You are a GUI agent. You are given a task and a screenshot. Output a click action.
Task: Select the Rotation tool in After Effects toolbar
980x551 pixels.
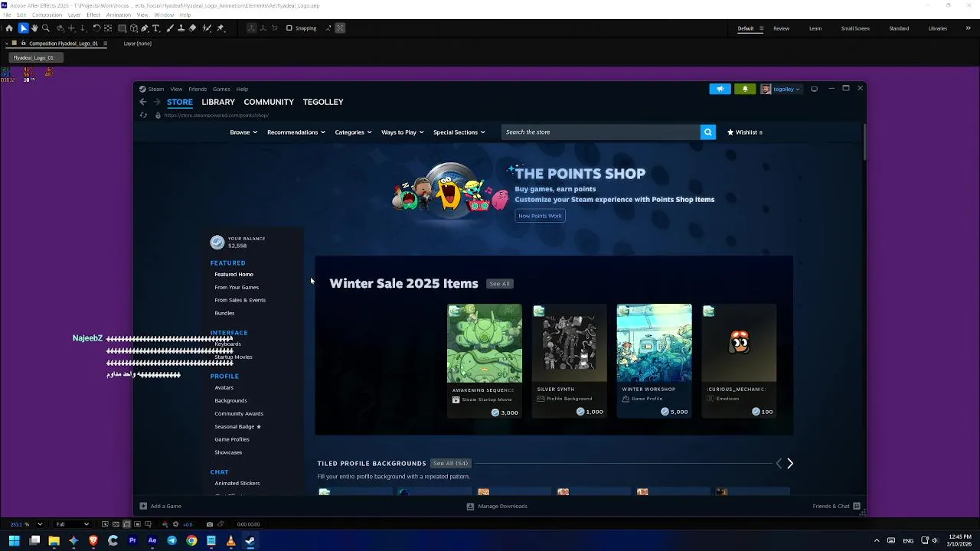[97, 28]
